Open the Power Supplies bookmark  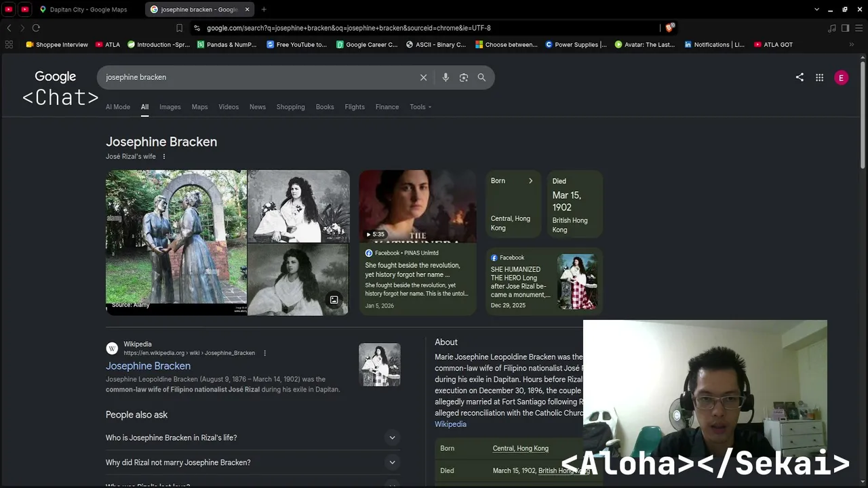pos(576,45)
